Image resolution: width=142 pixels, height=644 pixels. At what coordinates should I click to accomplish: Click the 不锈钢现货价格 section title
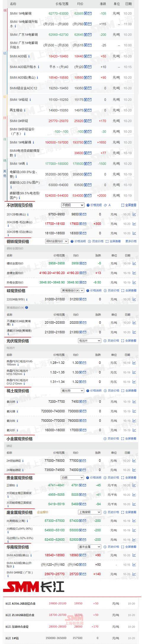point(20,205)
